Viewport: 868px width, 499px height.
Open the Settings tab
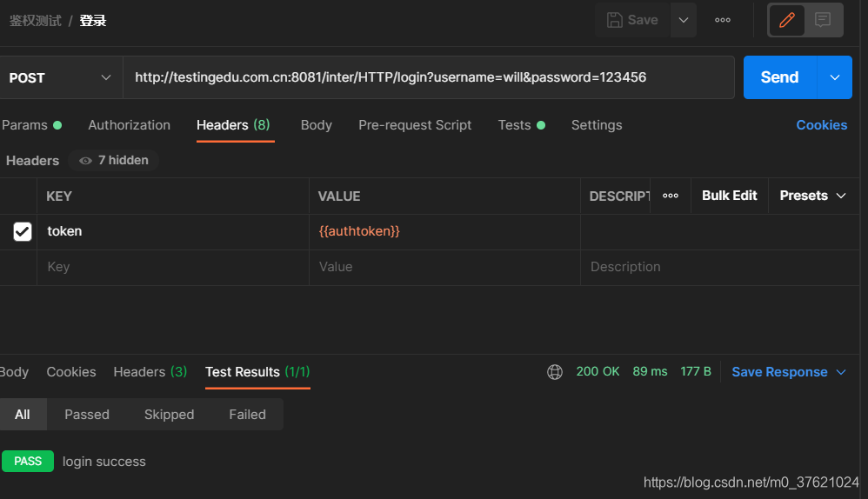click(596, 125)
